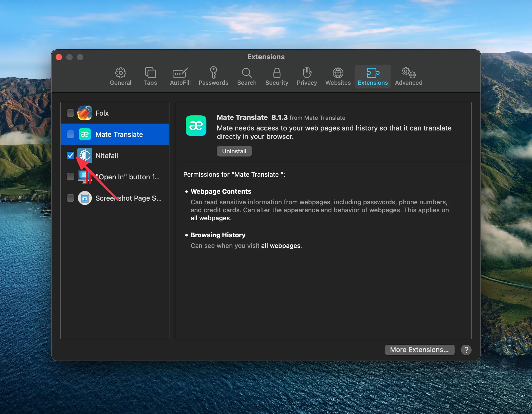The height and width of the screenshot is (414, 532).
Task: Open help with the question mark button
Action: (x=466, y=350)
